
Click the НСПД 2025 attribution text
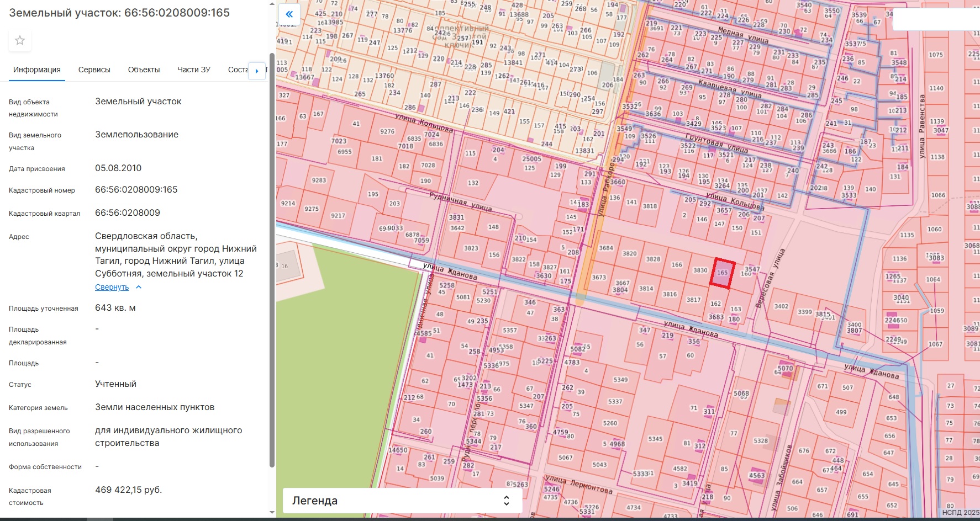960,513
